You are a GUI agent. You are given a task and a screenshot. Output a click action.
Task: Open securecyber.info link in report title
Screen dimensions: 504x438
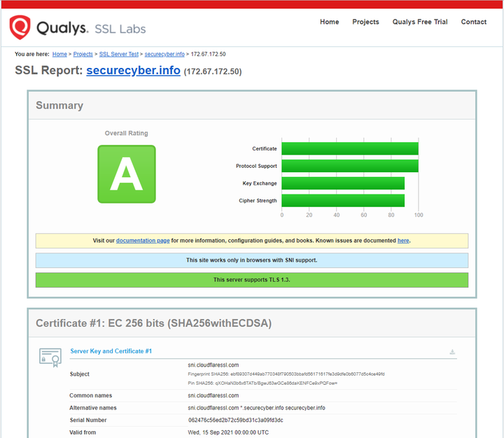[133, 70]
